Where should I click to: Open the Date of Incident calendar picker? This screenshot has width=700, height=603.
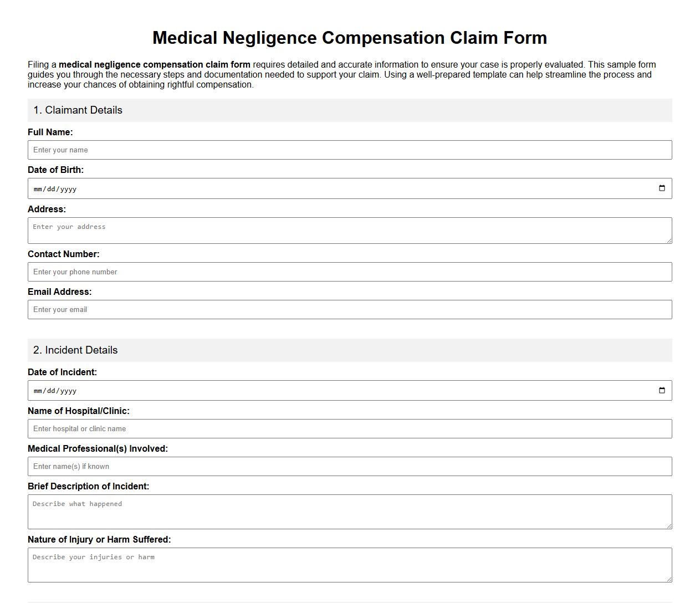click(662, 390)
